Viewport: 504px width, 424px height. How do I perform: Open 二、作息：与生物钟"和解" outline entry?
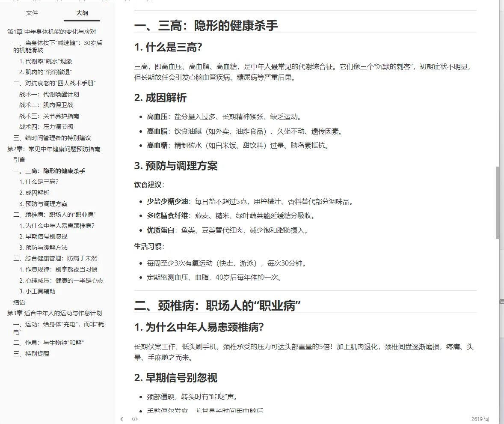click(48, 343)
